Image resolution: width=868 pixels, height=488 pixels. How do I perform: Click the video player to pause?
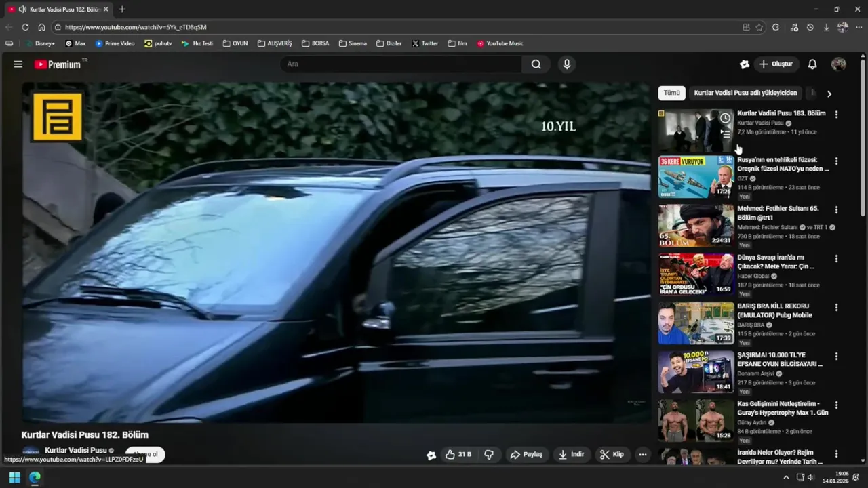pos(336,252)
